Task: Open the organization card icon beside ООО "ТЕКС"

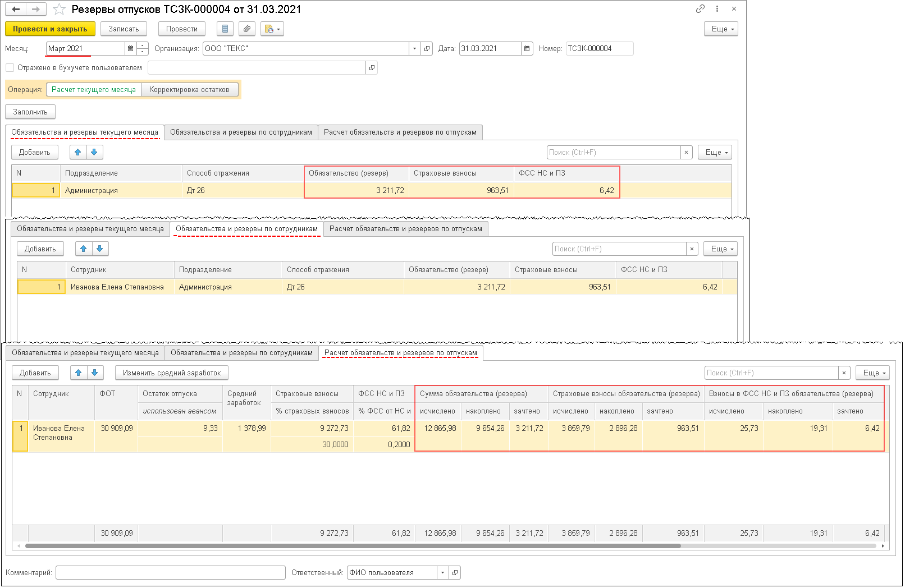Action: tap(427, 49)
